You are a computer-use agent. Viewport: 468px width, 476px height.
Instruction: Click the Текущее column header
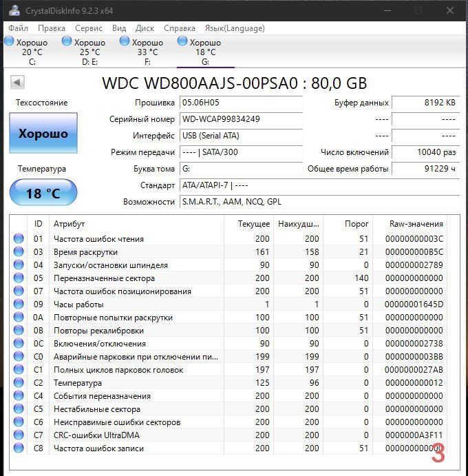pos(248,224)
